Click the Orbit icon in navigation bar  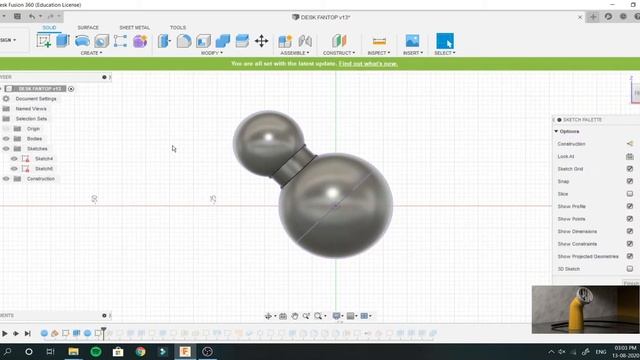coord(268,316)
